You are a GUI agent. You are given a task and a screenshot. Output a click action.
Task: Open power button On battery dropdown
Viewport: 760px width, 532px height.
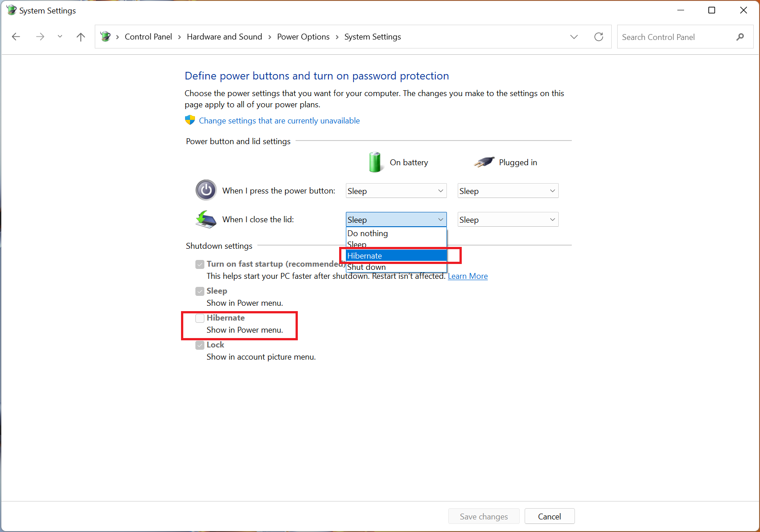396,191
